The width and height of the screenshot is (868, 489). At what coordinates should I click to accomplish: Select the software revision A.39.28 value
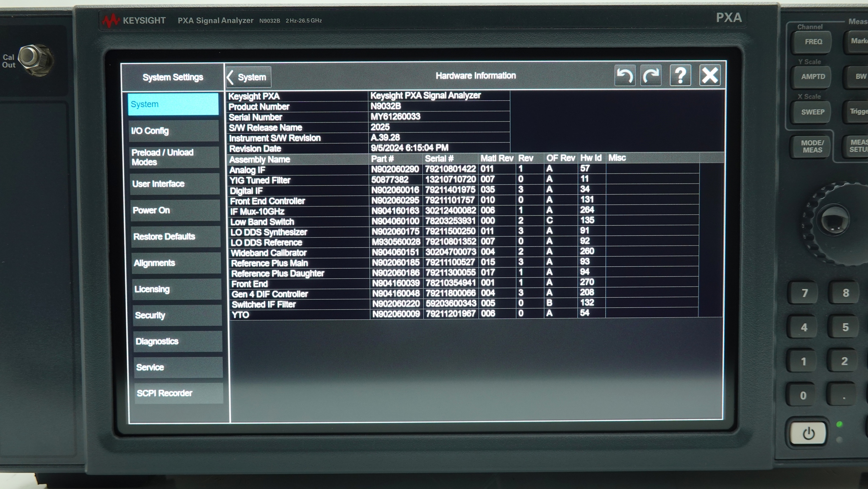(x=385, y=137)
